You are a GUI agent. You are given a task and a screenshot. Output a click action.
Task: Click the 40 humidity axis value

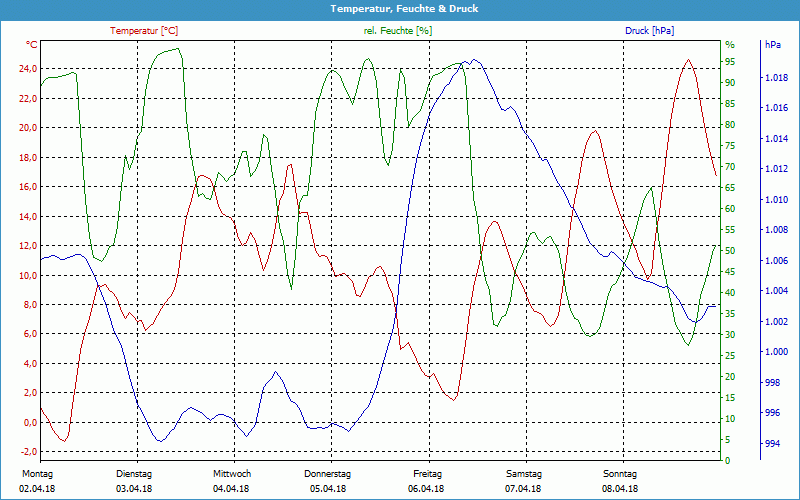[x=730, y=293]
